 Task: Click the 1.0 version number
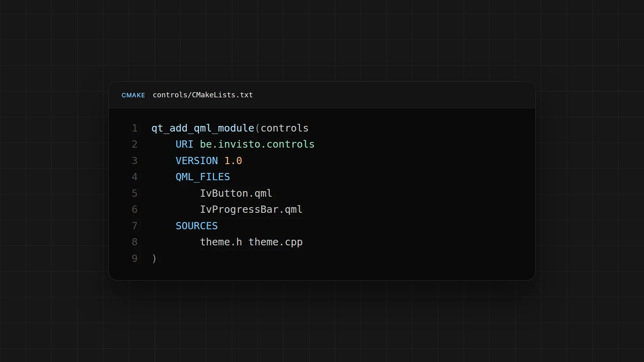point(233,161)
